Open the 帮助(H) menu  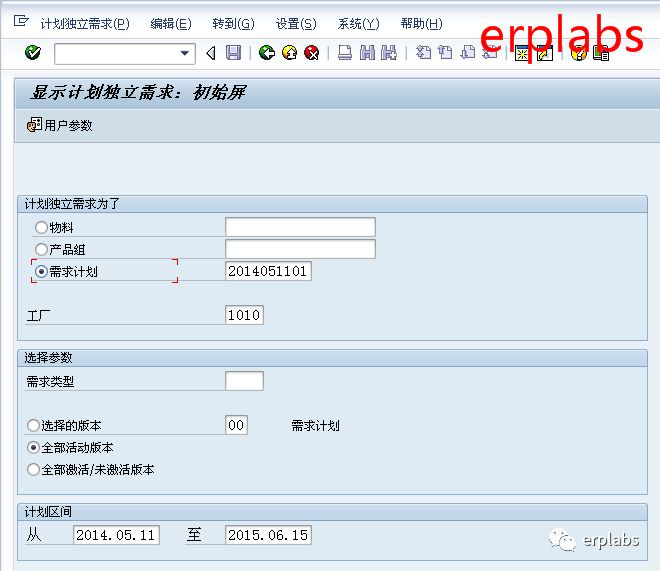point(421,24)
